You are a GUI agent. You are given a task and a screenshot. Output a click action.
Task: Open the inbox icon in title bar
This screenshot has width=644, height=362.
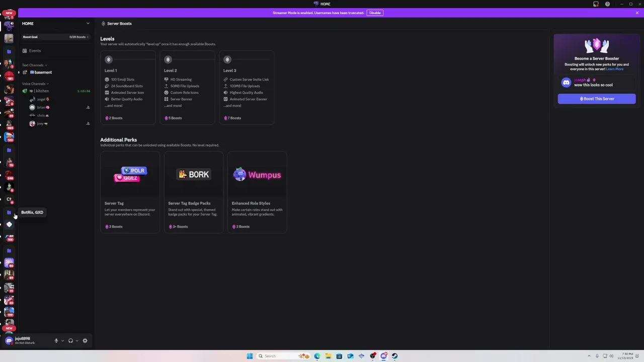pyautogui.click(x=596, y=4)
